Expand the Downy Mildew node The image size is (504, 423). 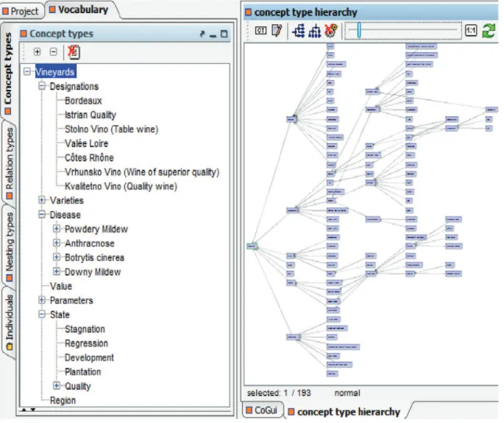pos(57,271)
